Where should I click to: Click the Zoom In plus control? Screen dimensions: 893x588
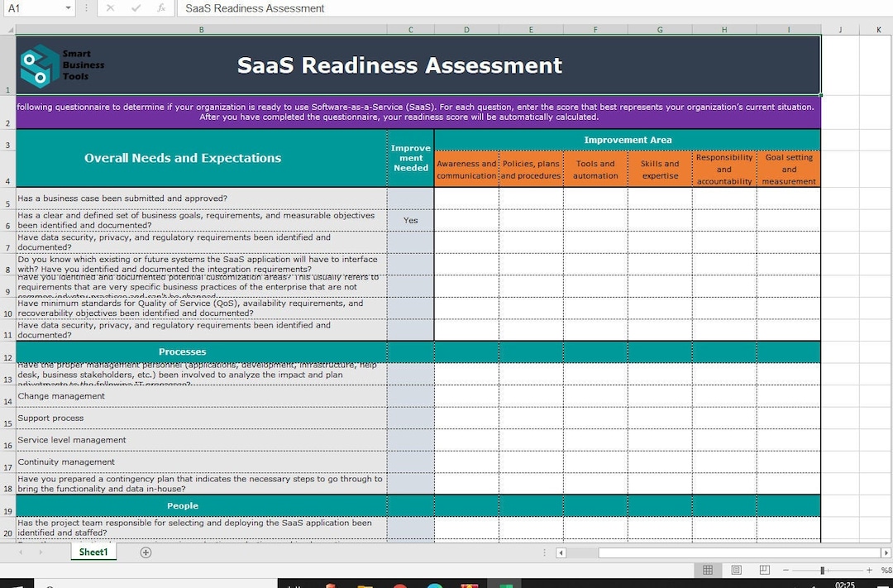tap(867, 570)
